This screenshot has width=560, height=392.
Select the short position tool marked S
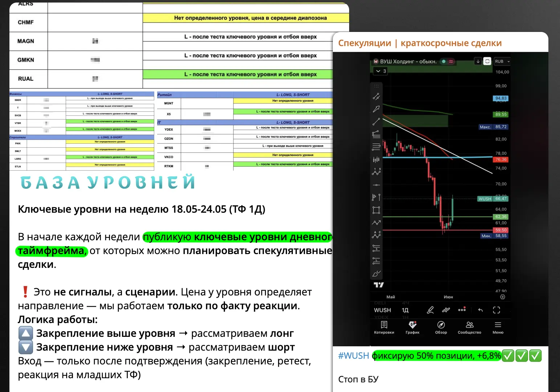[x=376, y=248]
